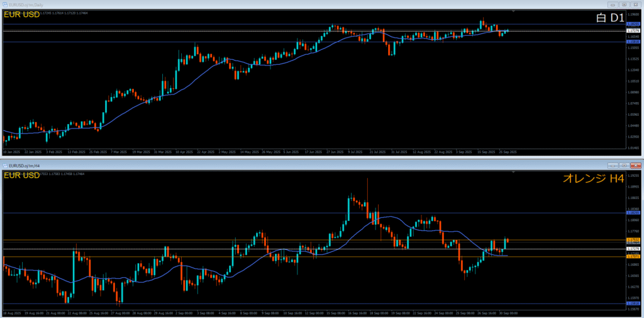Screen dimensions: 644x318
Task: Click the lower orange price label on H4 axis
Action: tap(633, 257)
